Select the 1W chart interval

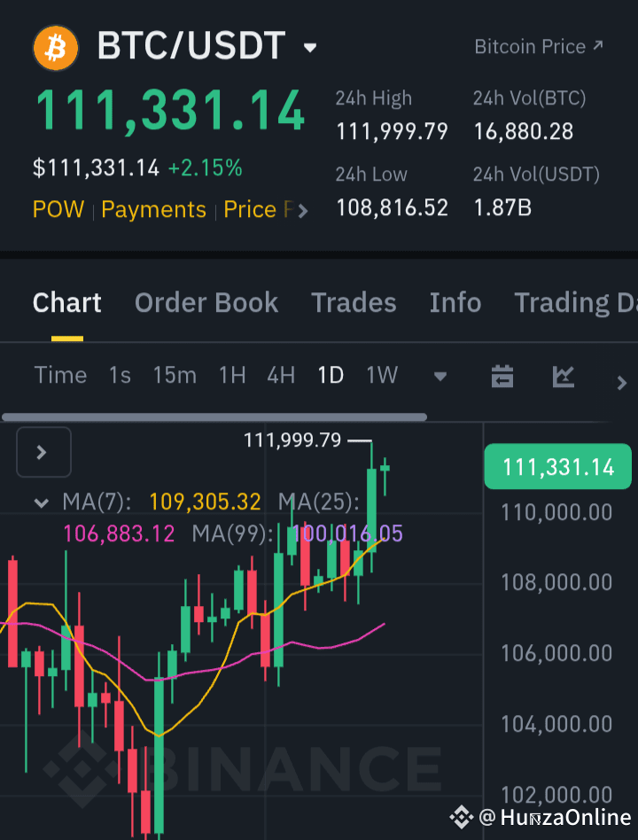382,375
